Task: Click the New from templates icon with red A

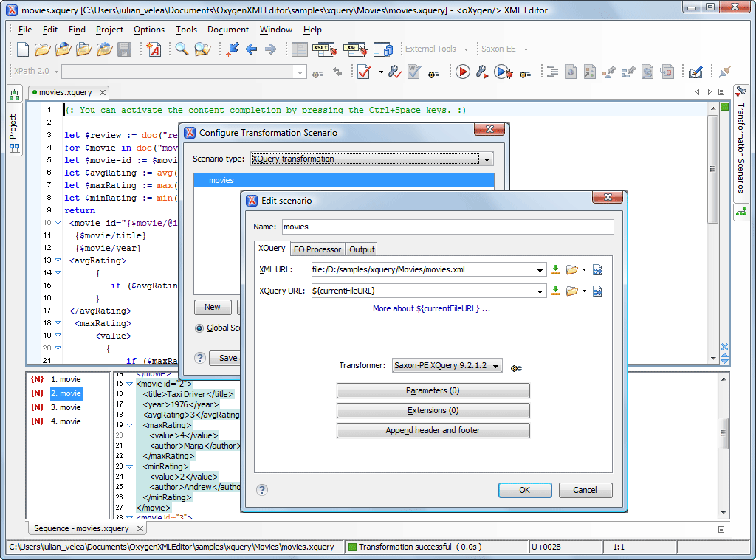Action: coord(154,49)
